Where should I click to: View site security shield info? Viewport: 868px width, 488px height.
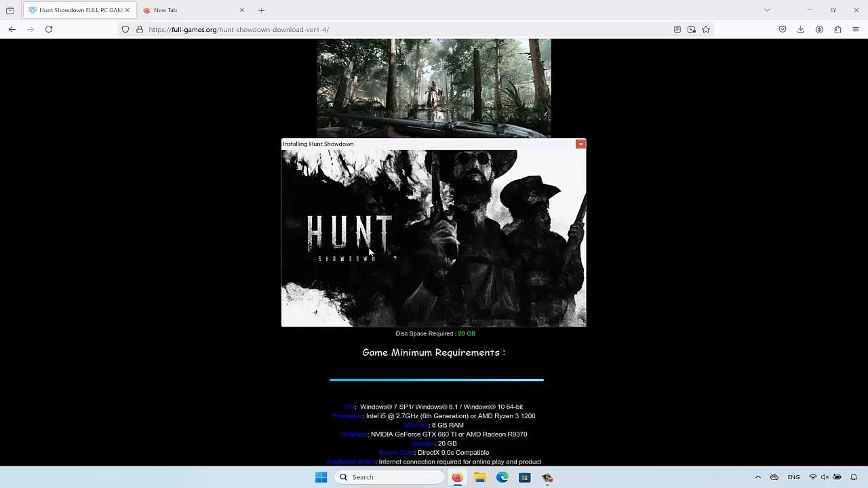pyautogui.click(x=125, y=29)
